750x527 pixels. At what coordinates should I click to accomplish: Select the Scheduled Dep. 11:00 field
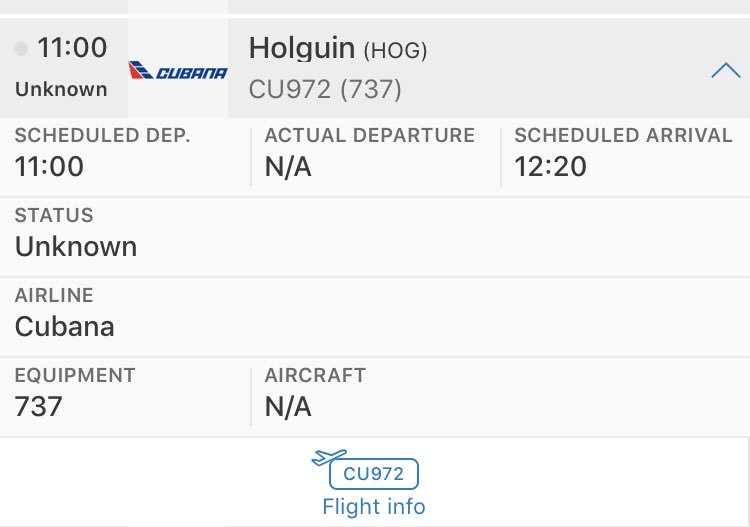click(x=50, y=166)
